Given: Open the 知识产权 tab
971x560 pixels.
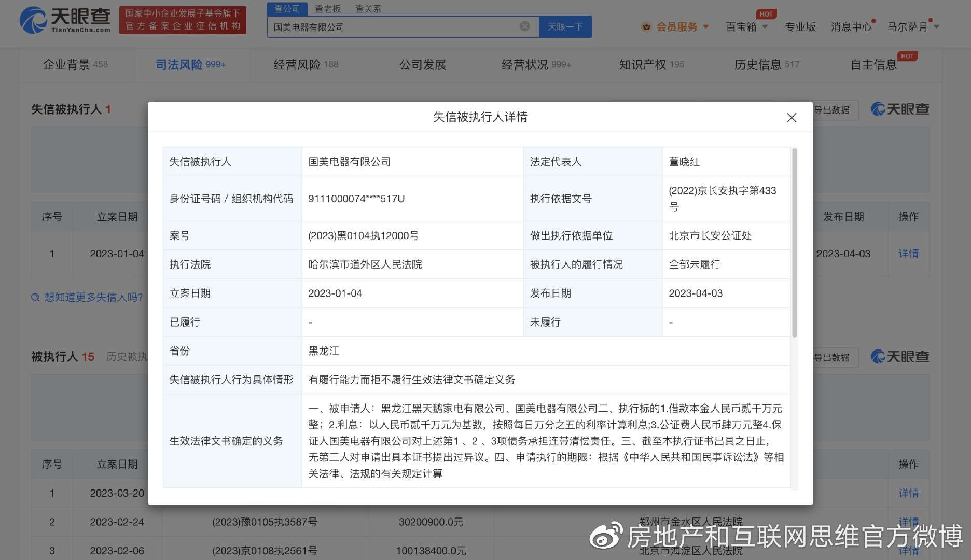Looking at the screenshot, I should (651, 65).
